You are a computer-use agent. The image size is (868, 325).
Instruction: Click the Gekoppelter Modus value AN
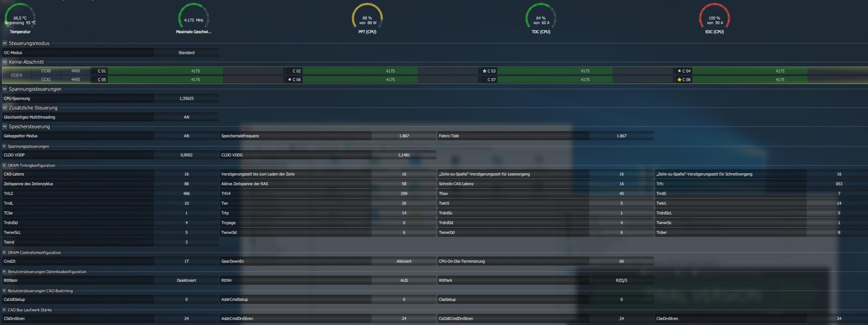[x=186, y=136]
